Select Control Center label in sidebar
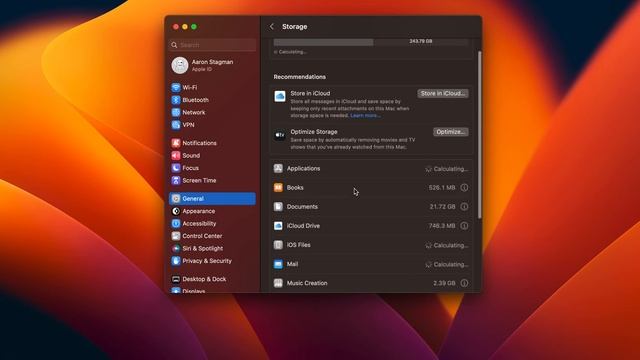 click(202, 236)
